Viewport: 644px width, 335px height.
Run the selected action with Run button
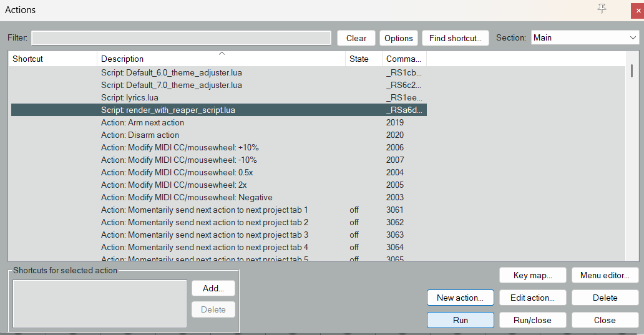click(460, 320)
